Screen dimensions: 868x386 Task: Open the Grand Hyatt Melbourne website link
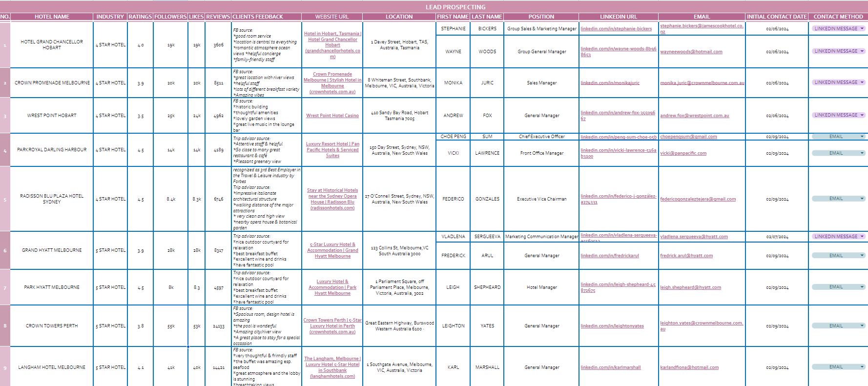pyautogui.click(x=332, y=250)
